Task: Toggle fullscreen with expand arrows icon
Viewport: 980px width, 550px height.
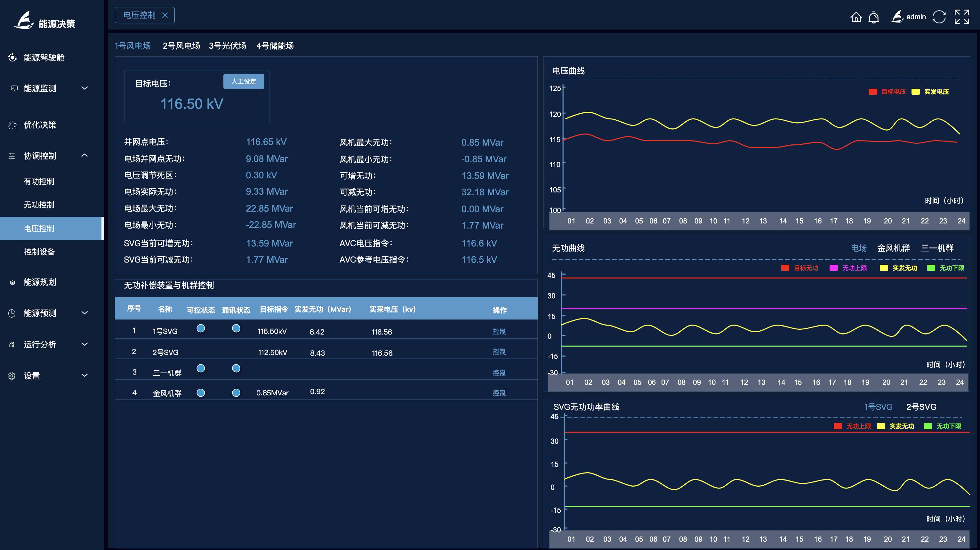Action: [961, 17]
